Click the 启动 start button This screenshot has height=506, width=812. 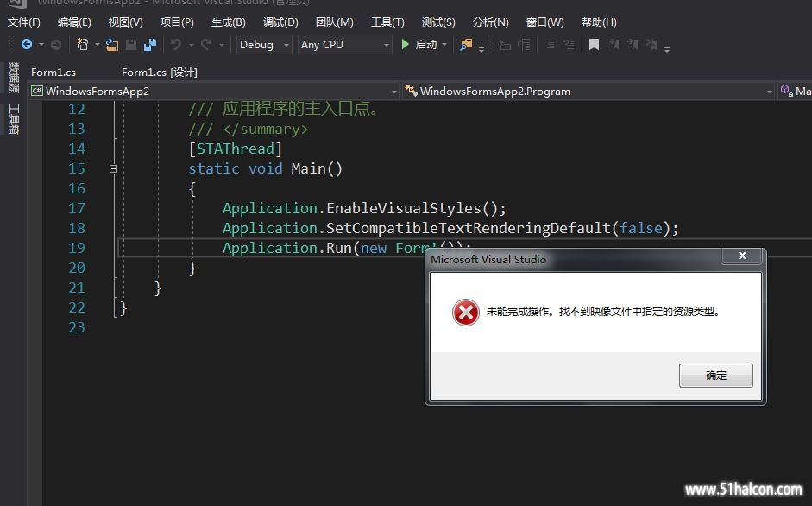[x=425, y=45]
